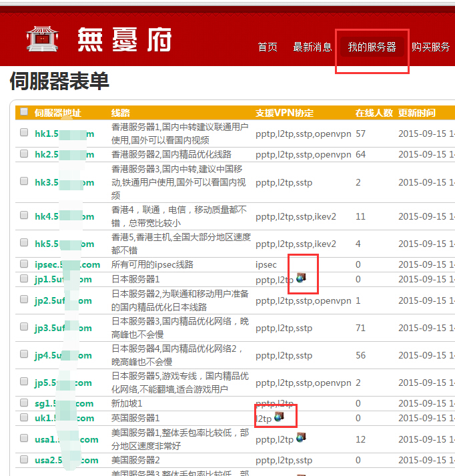This screenshot has height=476, width=455.
Task: Toggle the select-all checkbox in table header
Action: (x=24, y=112)
